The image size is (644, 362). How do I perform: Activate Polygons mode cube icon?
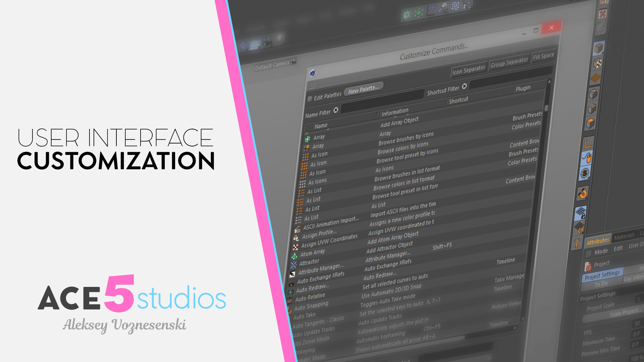click(591, 124)
